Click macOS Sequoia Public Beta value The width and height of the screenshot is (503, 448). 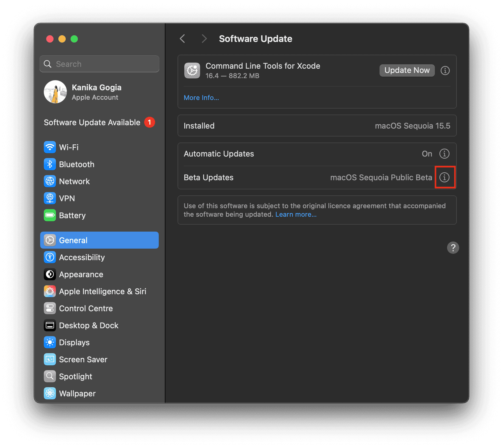point(381,177)
